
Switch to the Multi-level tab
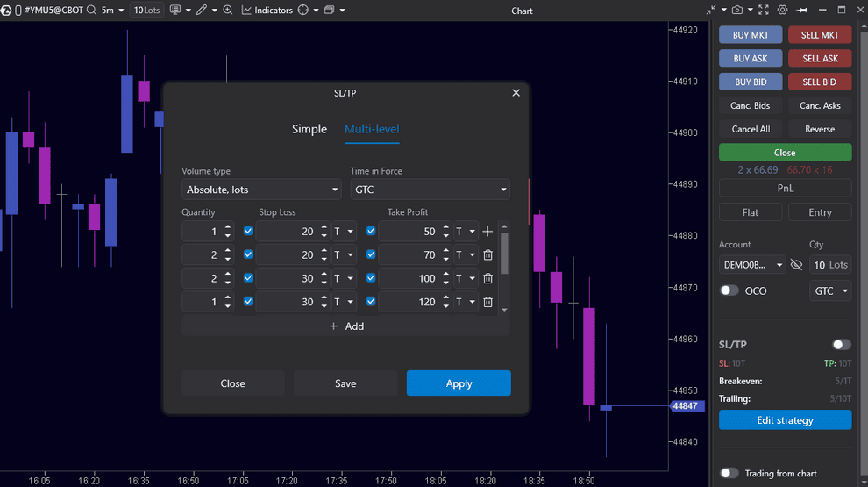tap(372, 129)
